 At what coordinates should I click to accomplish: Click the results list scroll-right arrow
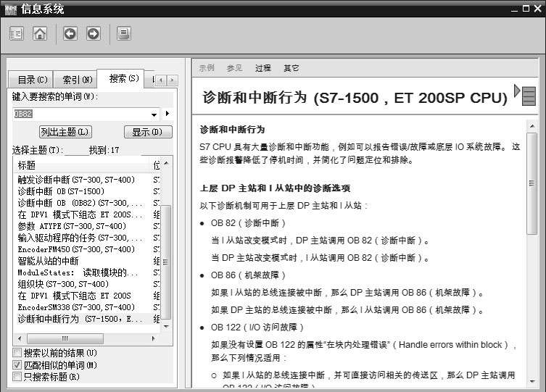click(153, 338)
